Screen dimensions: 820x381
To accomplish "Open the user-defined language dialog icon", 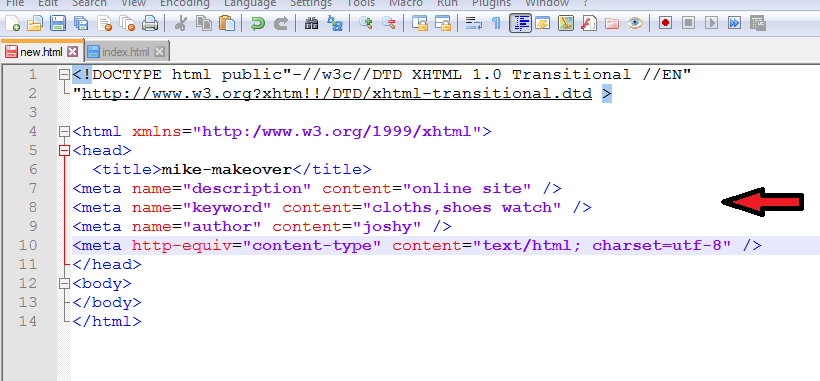I will 542,24.
